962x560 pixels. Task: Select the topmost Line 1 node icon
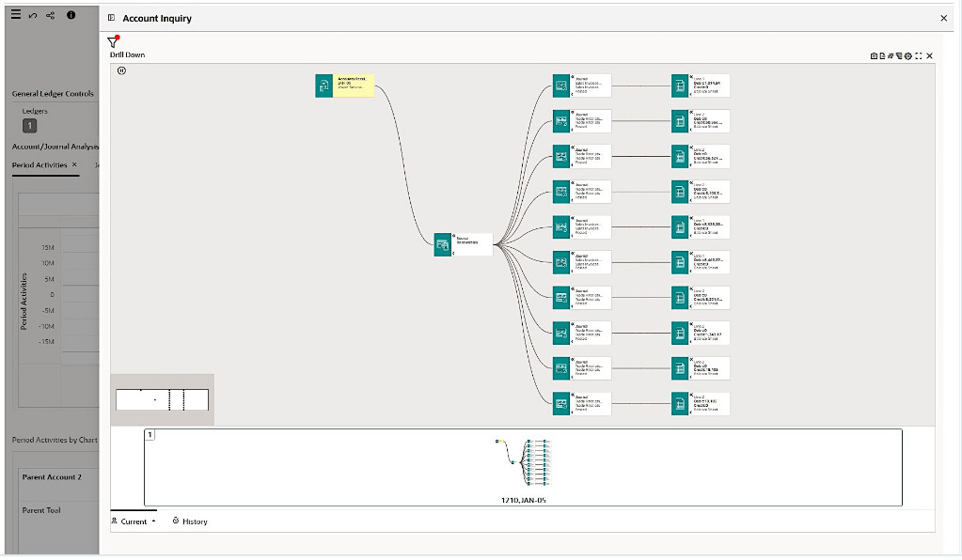click(680, 86)
